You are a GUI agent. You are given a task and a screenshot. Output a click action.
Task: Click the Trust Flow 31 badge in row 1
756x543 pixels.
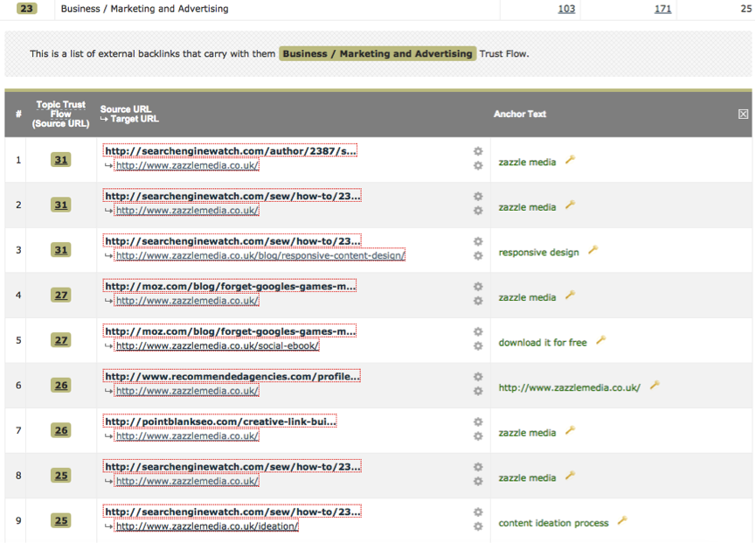point(60,160)
